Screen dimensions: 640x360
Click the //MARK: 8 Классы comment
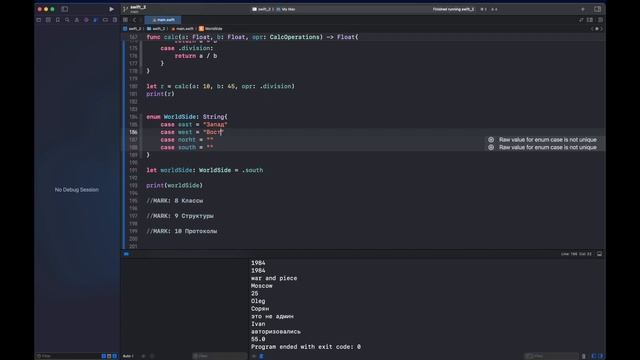[175, 201]
